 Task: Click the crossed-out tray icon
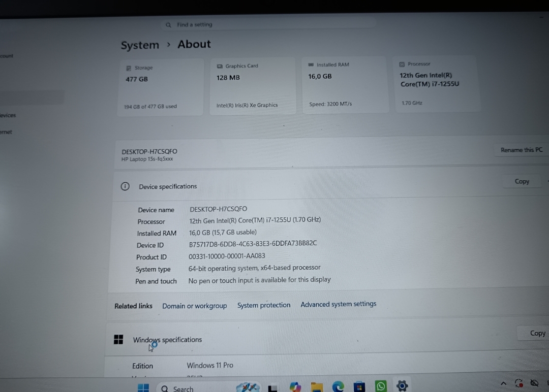click(534, 383)
